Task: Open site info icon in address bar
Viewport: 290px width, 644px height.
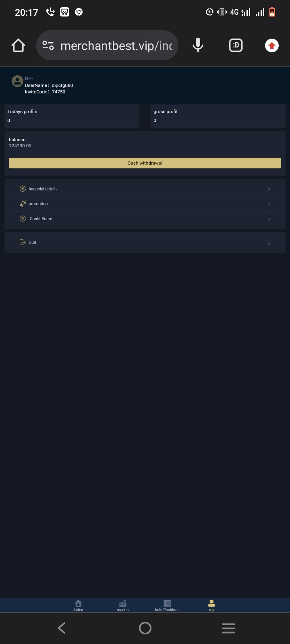Action: coord(48,45)
